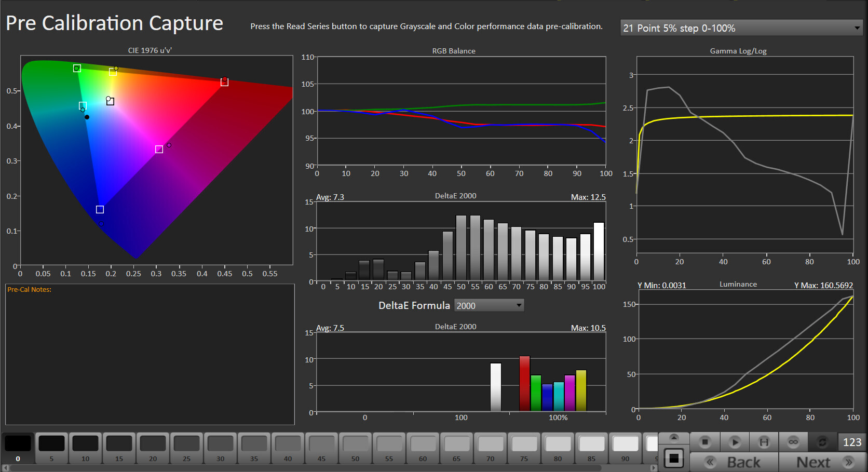Click the CIE 1976 u'v' chart title
The width and height of the screenshot is (868, 472).
[150, 50]
